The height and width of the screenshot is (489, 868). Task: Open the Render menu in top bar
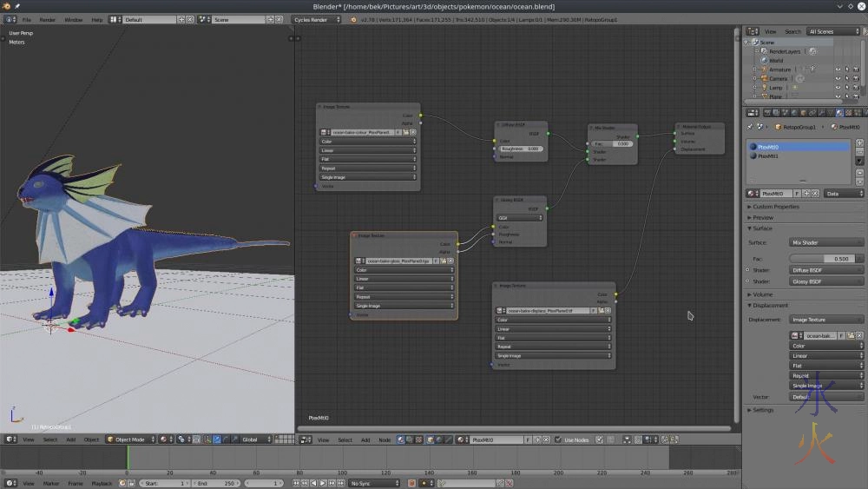[x=48, y=19]
